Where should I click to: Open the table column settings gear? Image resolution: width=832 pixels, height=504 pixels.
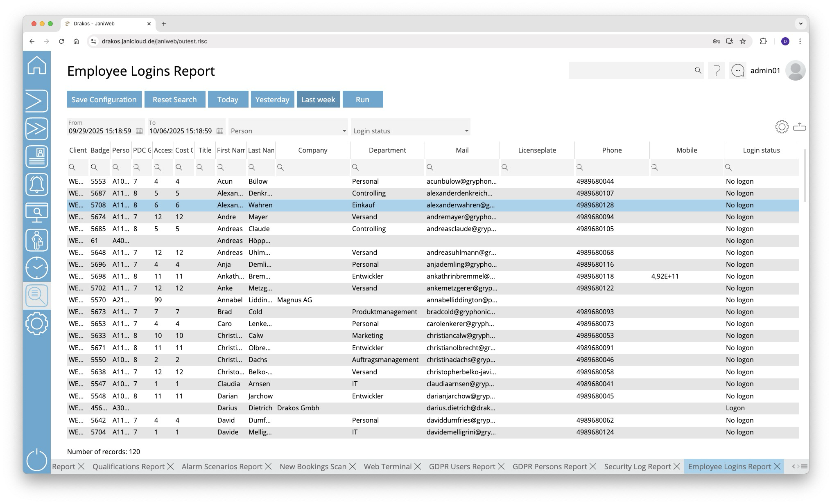[782, 127]
